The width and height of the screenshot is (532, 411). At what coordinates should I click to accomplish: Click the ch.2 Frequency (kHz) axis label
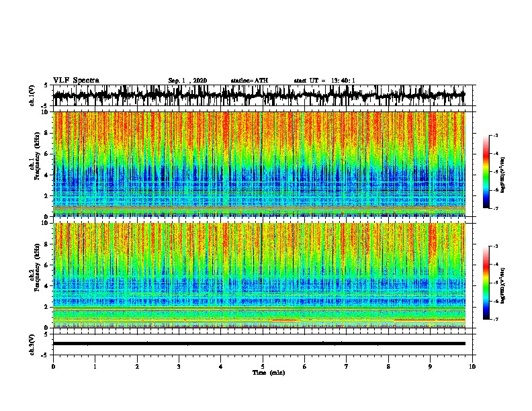(35, 269)
